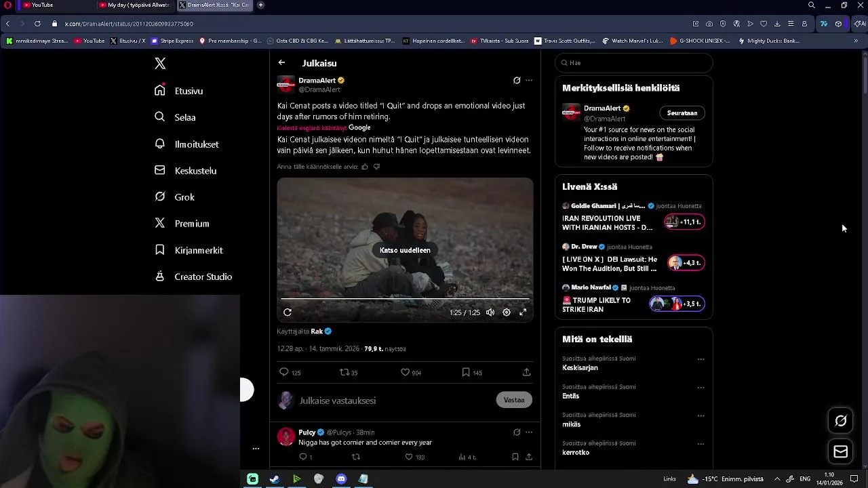This screenshot has height=488, width=868.
Task: Like the DramaAlert post (904)
Action: click(x=411, y=372)
